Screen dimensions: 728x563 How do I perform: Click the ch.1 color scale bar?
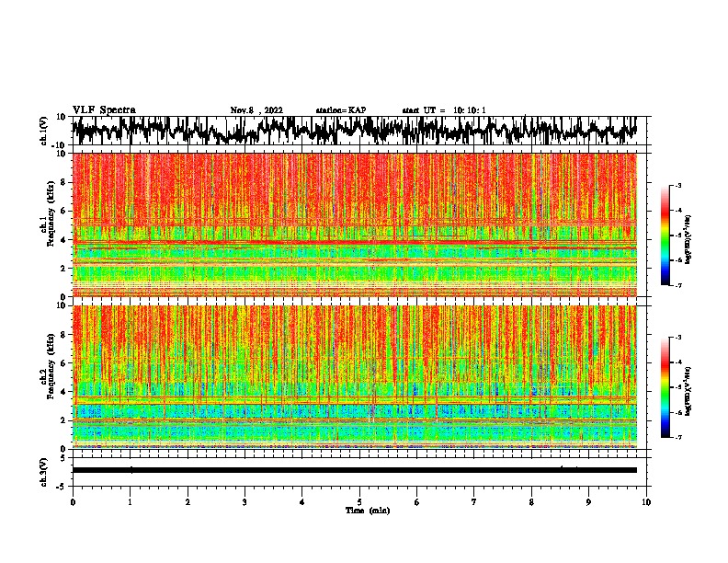(665, 236)
